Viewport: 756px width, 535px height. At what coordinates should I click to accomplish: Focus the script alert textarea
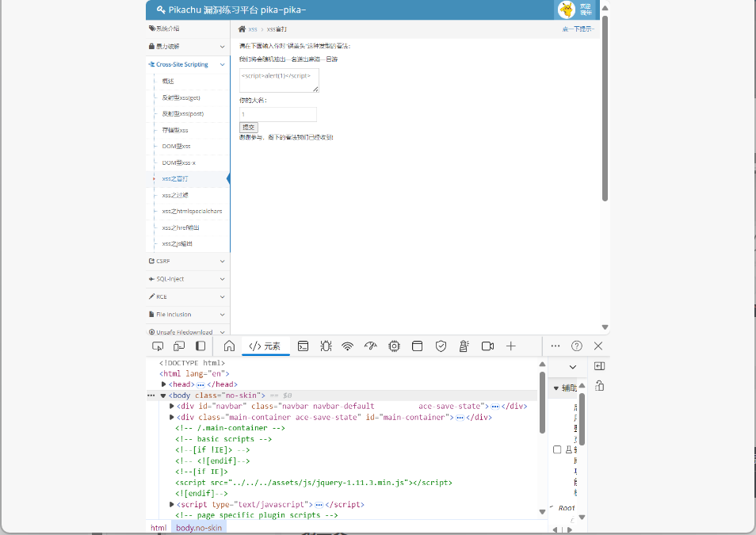(279, 80)
